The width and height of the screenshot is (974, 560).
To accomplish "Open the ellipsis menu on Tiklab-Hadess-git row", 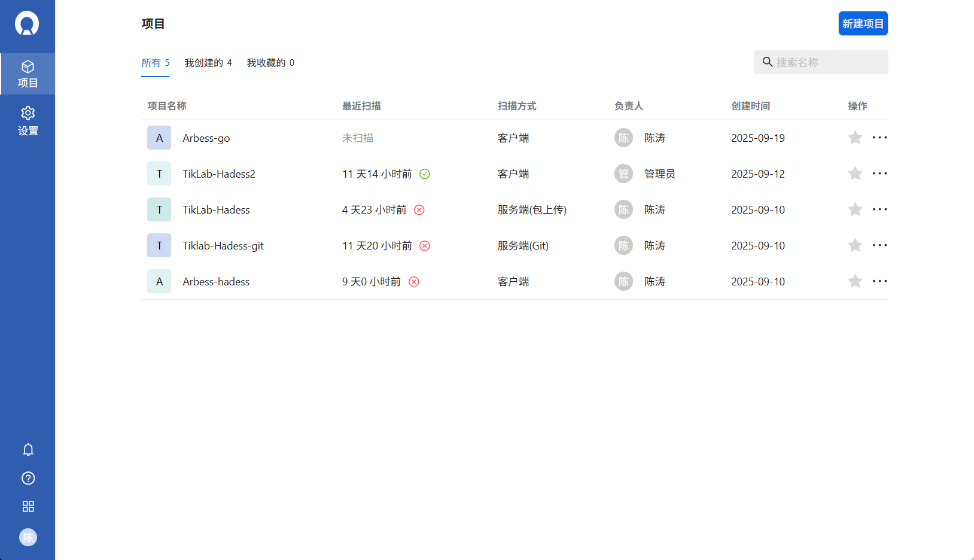I will pos(880,245).
